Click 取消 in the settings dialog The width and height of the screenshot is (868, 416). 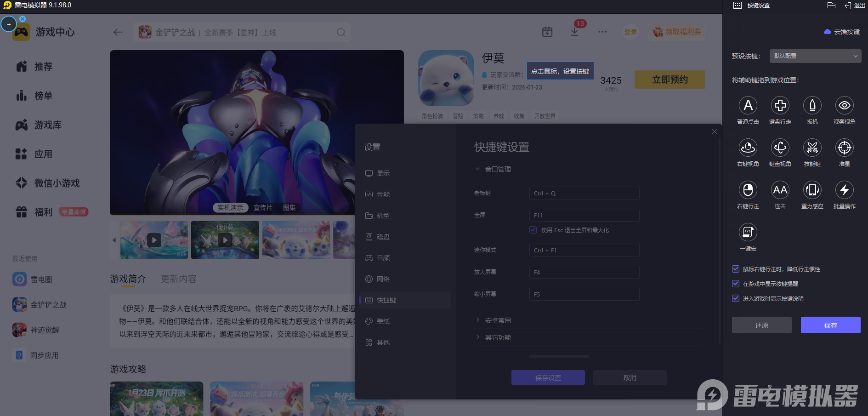(630, 377)
